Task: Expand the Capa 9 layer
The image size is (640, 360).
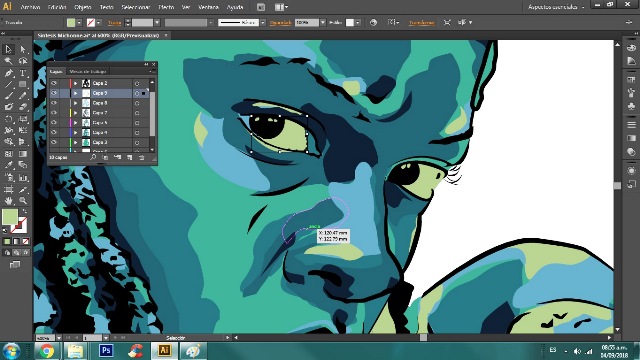Action: pyautogui.click(x=76, y=93)
